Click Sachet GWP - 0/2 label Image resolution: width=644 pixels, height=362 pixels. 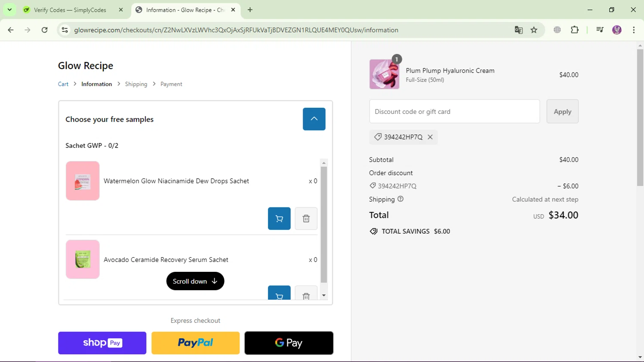pos(92,146)
